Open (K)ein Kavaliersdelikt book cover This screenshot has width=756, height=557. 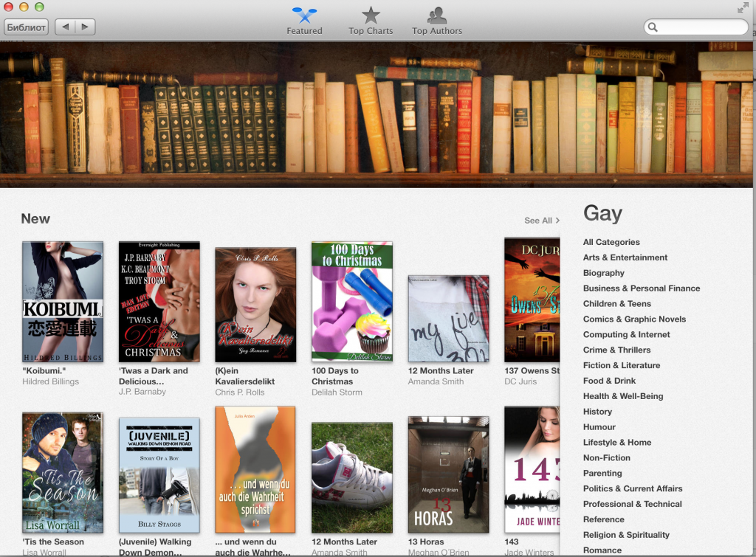[x=255, y=305]
